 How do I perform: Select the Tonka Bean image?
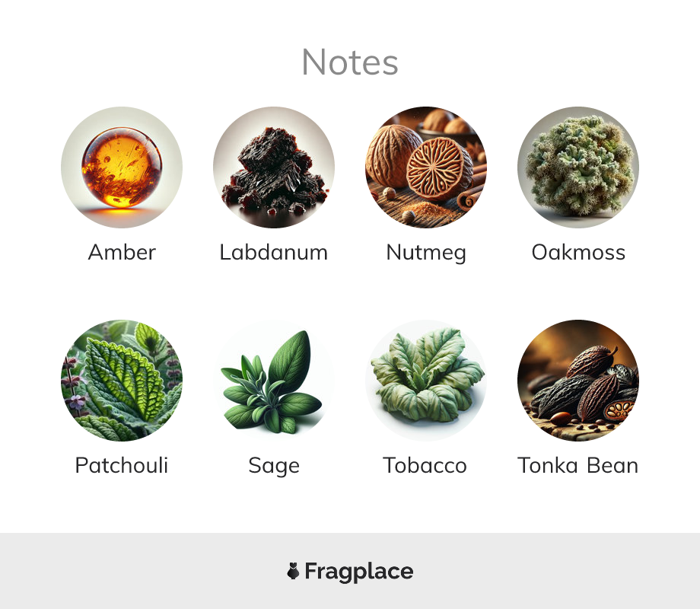click(x=578, y=380)
